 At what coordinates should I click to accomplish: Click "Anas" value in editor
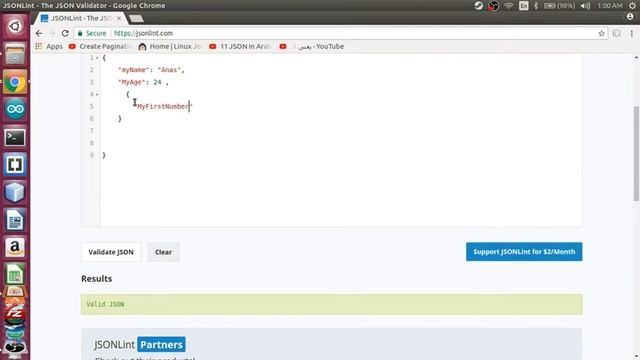point(169,70)
